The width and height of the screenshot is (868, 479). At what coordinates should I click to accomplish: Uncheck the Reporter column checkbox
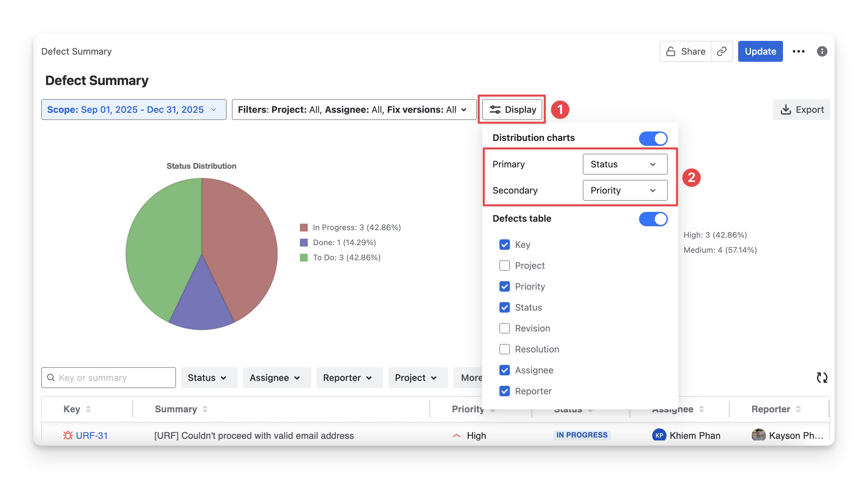point(504,391)
